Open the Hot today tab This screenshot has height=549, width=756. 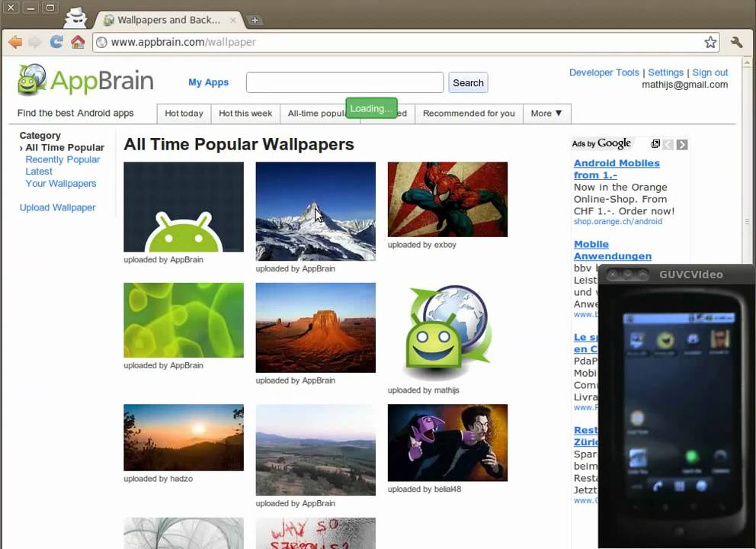click(x=184, y=114)
